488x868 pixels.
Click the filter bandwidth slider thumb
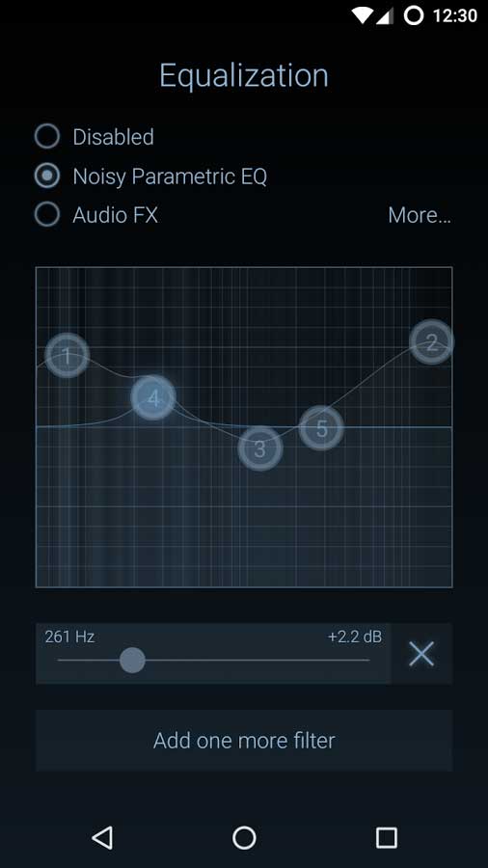[132, 660]
